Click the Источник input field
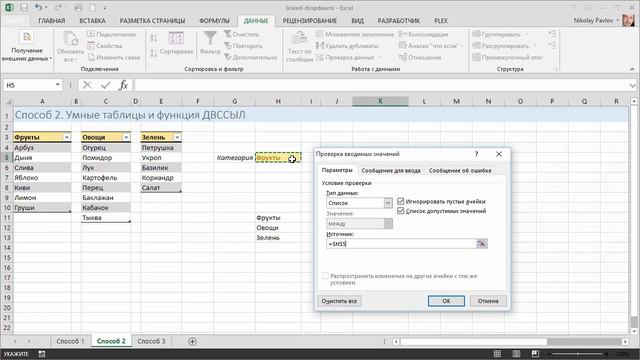This screenshot has height=360, width=640. pos(401,244)
